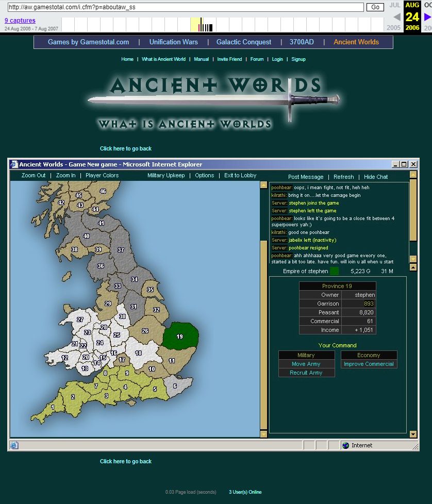Click the previous capture left arrow

click(396, 17)
